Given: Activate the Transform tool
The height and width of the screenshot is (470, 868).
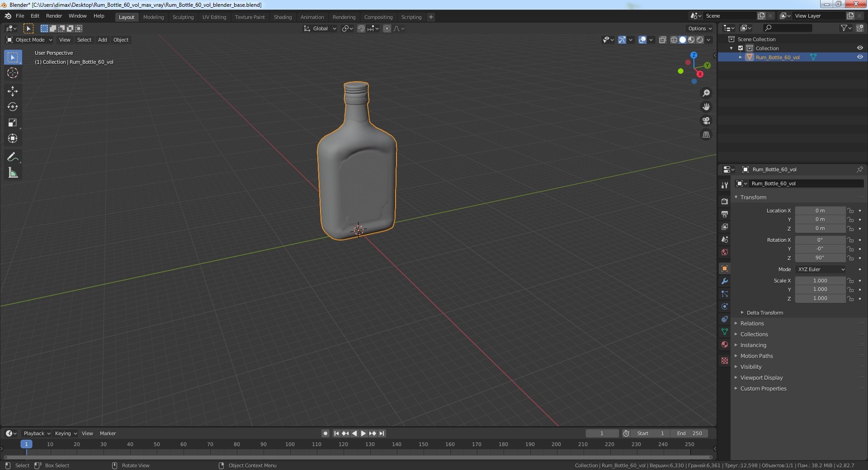Looking at the screenshot, I should pyautogui.click(x=13, y=139).
